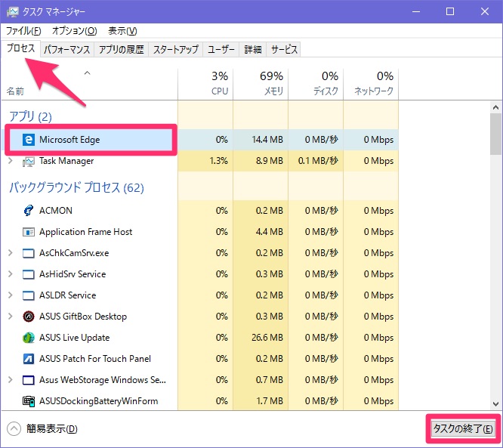Sort by the メモリ column header
This screenshot has width=503, height=448.
tap(261, 84)
